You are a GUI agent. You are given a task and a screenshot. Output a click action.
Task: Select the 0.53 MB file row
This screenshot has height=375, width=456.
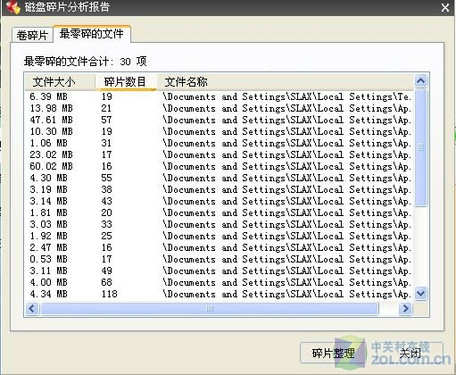coord(219,259)
